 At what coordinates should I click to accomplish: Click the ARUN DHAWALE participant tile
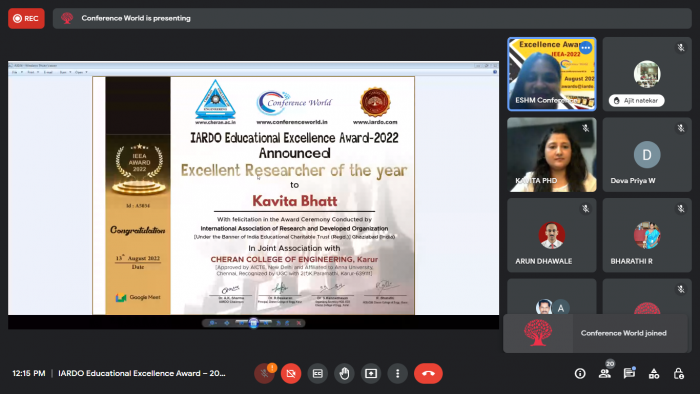pyautogui.click(x=552, y=235)
